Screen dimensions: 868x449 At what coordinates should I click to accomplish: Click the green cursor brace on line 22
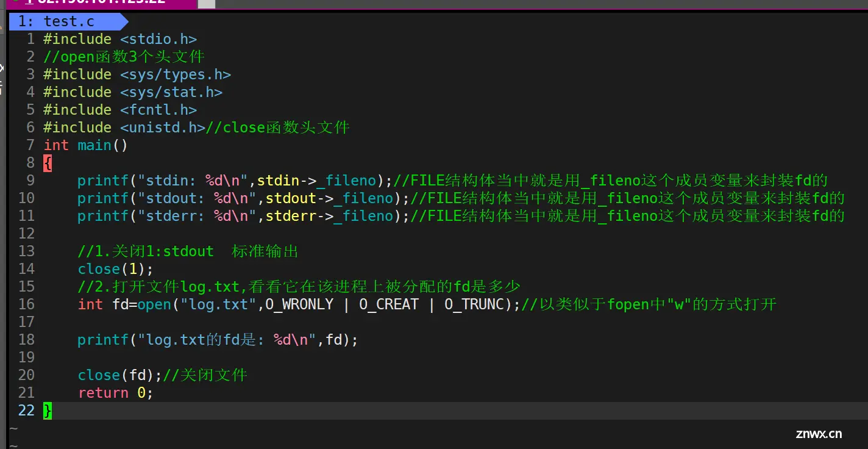point(48,411)
